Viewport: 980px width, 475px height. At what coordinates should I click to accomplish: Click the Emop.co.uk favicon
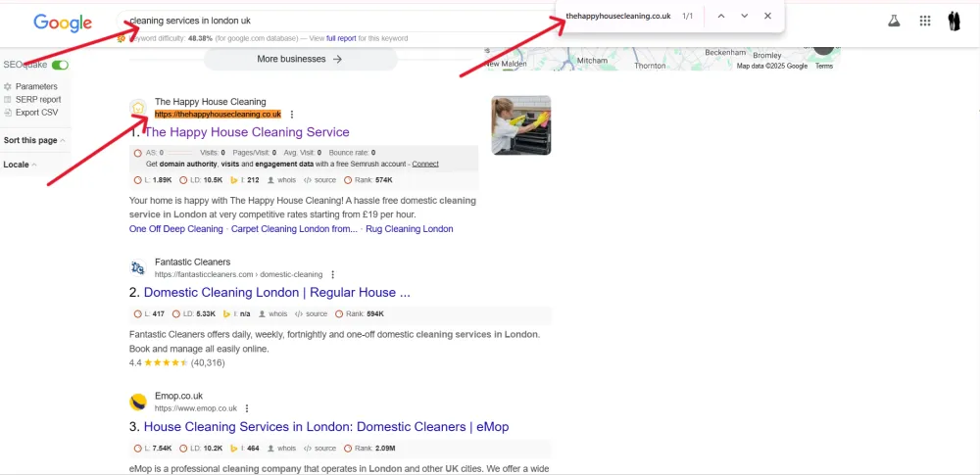138,402
